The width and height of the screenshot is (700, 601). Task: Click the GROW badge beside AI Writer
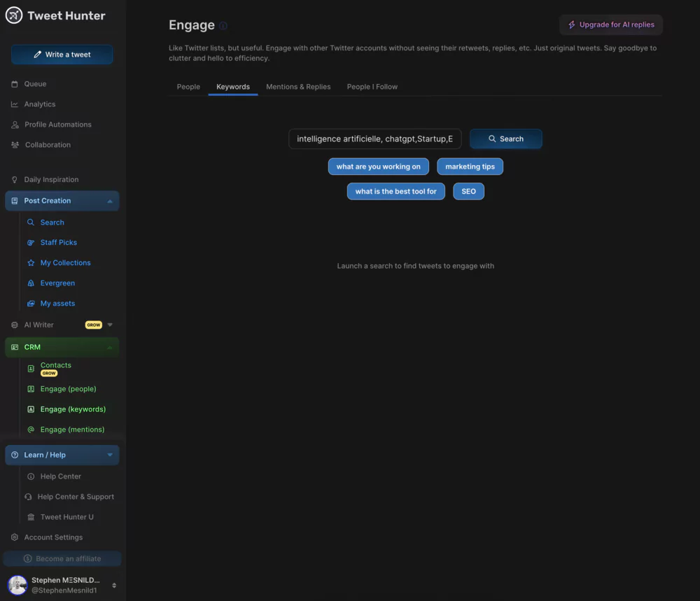[x=94, y=325]
